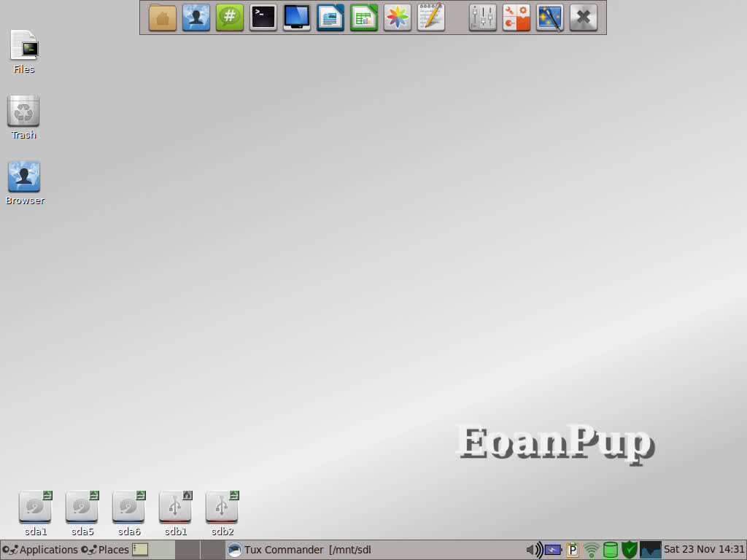Launch the LibreOffice Calc spreadsheet icon
This screenshot has height=560, width=747.
[x=364, y=17]
